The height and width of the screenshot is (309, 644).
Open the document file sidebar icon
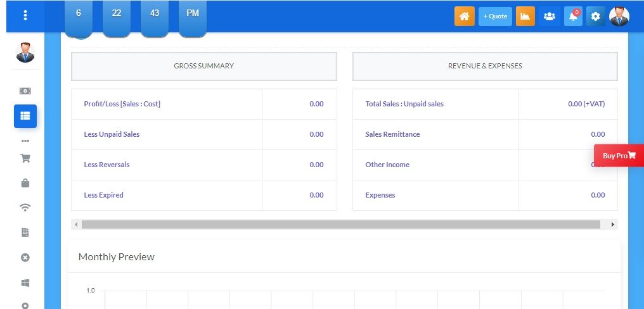click(25, 232)
